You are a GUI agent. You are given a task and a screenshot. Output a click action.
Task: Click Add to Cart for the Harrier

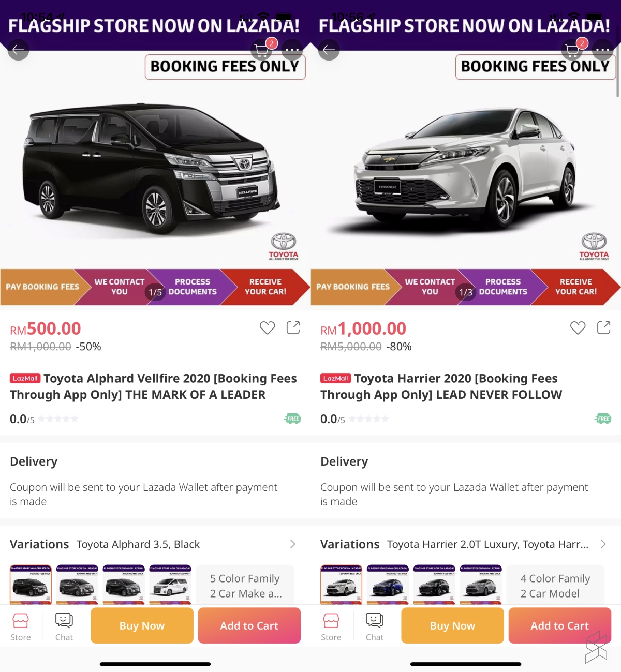pos(559,625)
